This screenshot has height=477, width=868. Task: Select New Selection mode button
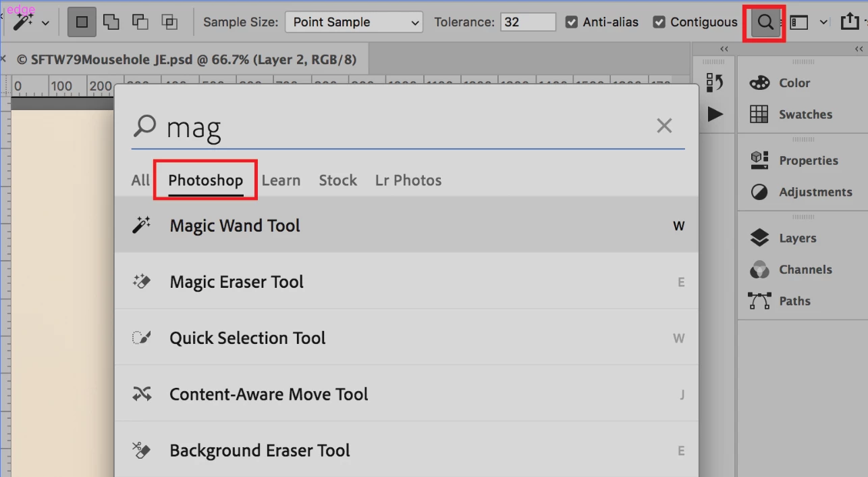tap(82, 22)
